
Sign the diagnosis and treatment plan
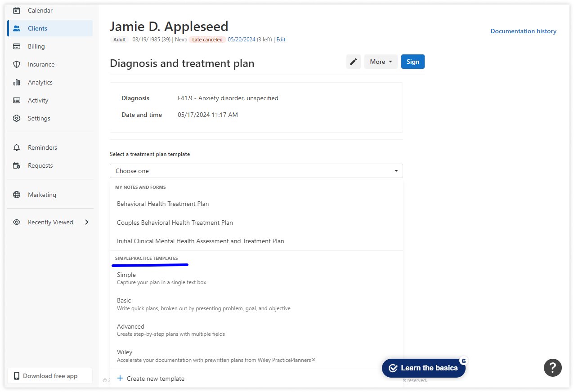click(x=413, y=62)
